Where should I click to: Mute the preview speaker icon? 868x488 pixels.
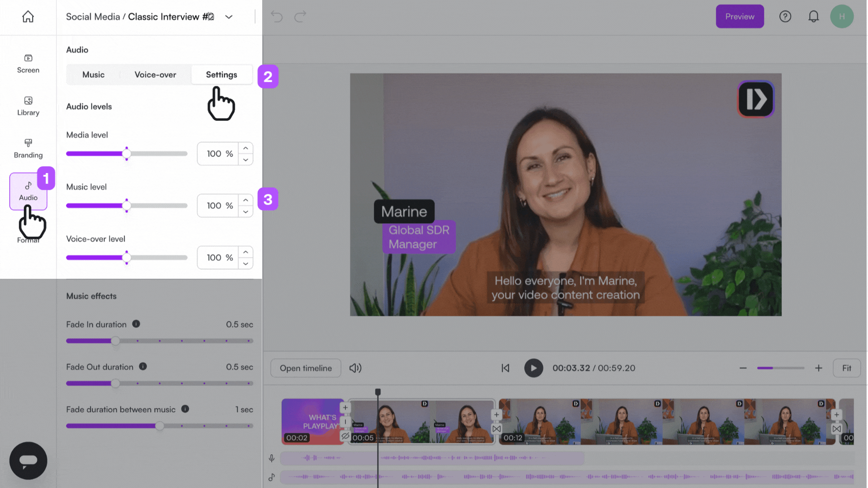pos(355,368)
